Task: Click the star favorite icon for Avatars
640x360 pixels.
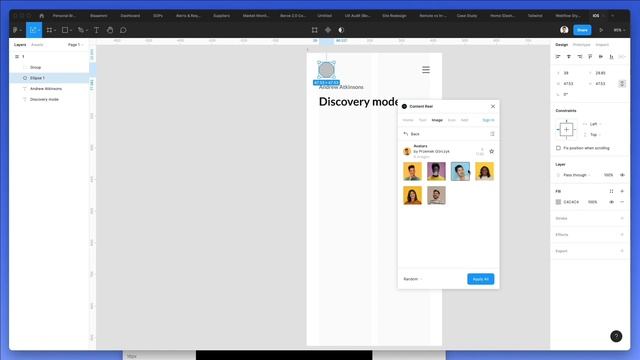Action: 491,151
